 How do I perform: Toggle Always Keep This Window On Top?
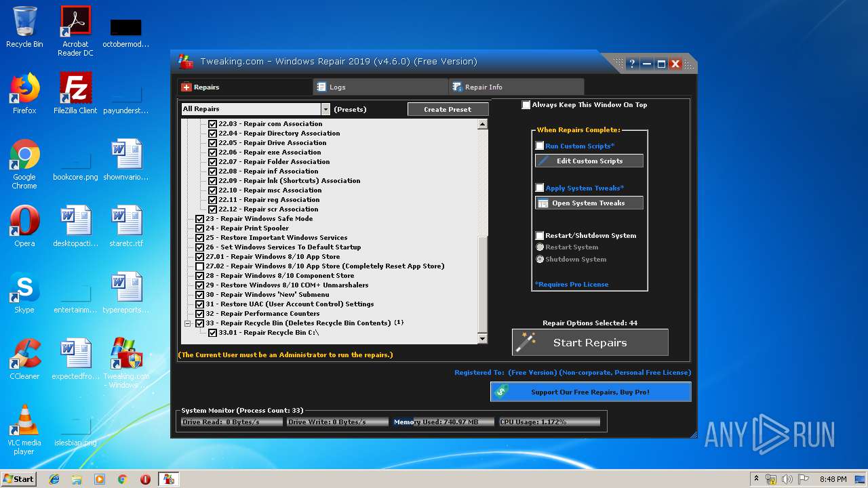pos(526,105)
